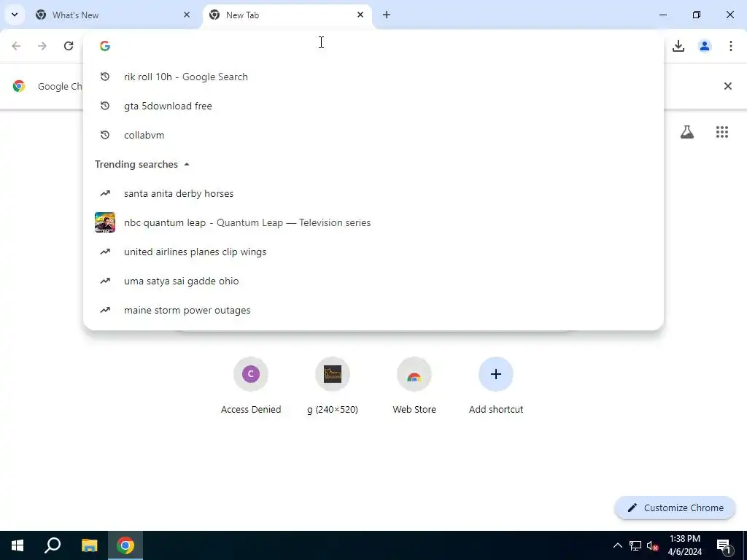Select the 'gta 5download free' suggestion
This screenshot has width=747, height=560.
(373, 106)
